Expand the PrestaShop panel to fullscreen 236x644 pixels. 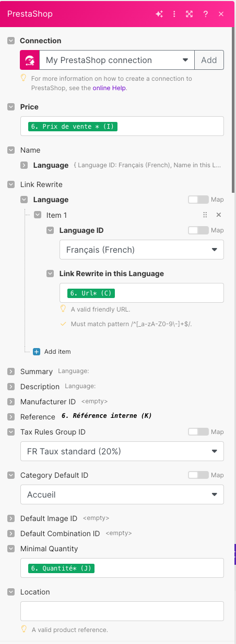(190, 14)
